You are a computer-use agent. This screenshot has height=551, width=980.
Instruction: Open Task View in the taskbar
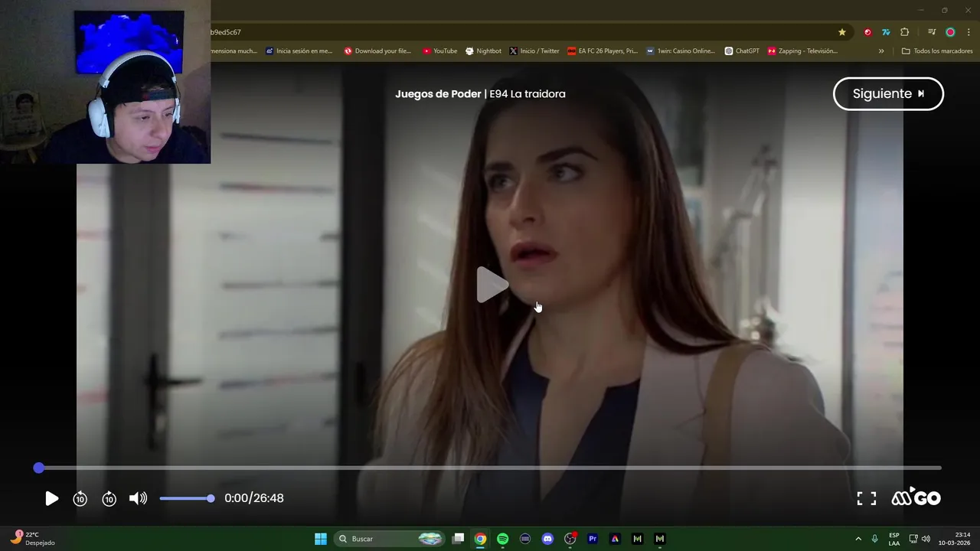[458, 539]
